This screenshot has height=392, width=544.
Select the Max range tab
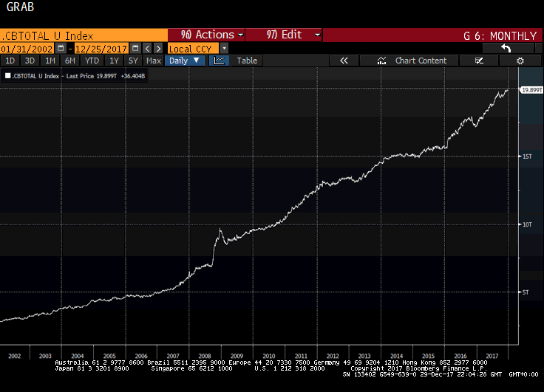[153, 61]
